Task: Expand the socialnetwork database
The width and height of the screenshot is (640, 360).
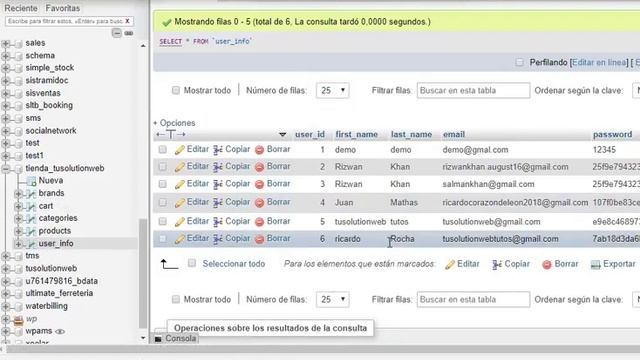Action: 5,131
